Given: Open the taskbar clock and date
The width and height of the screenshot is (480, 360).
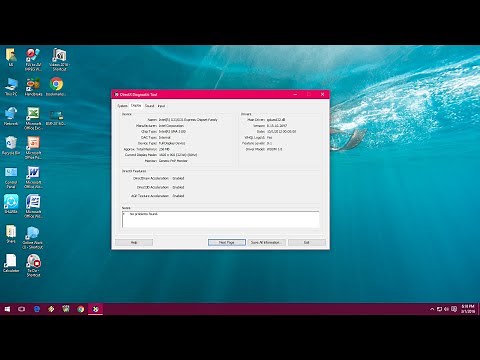Looking at the screenshot, I should [468, 309].
